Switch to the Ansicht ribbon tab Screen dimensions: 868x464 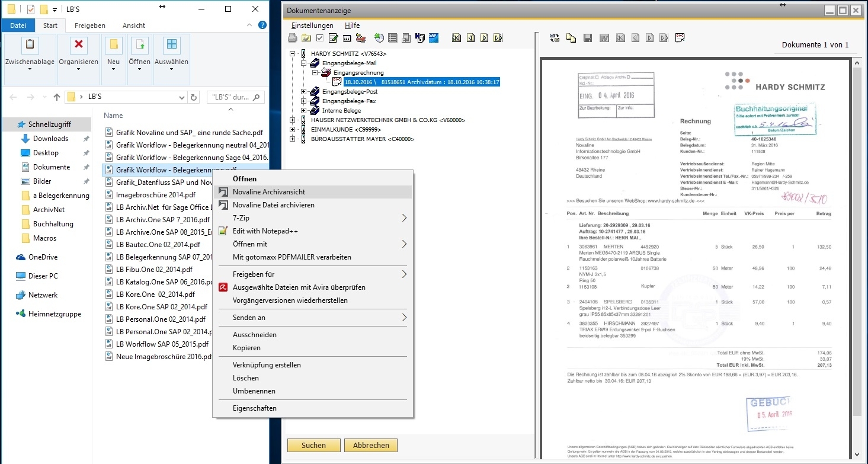coord(134,25)
